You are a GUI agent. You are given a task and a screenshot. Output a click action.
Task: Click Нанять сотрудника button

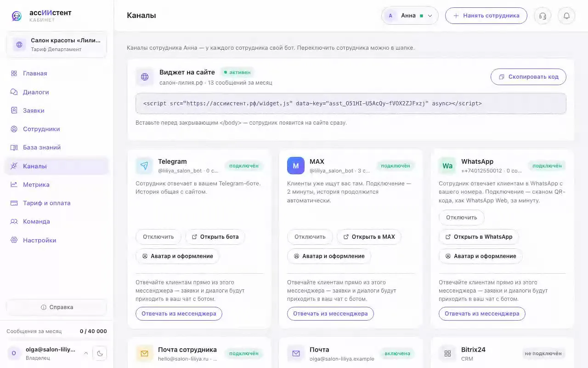[486, 16]
